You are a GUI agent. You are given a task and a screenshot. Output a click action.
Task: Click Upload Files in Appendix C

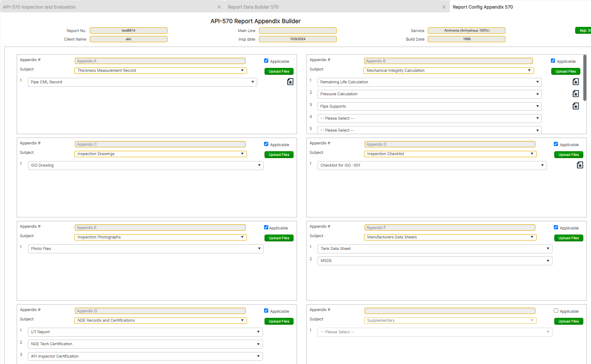tap(279, 154)
